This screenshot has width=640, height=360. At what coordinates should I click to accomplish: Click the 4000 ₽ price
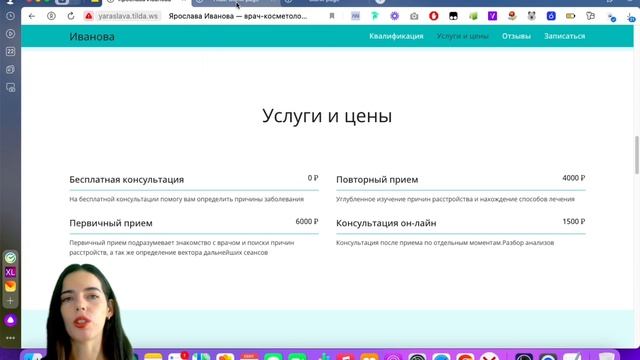(574, 178)
